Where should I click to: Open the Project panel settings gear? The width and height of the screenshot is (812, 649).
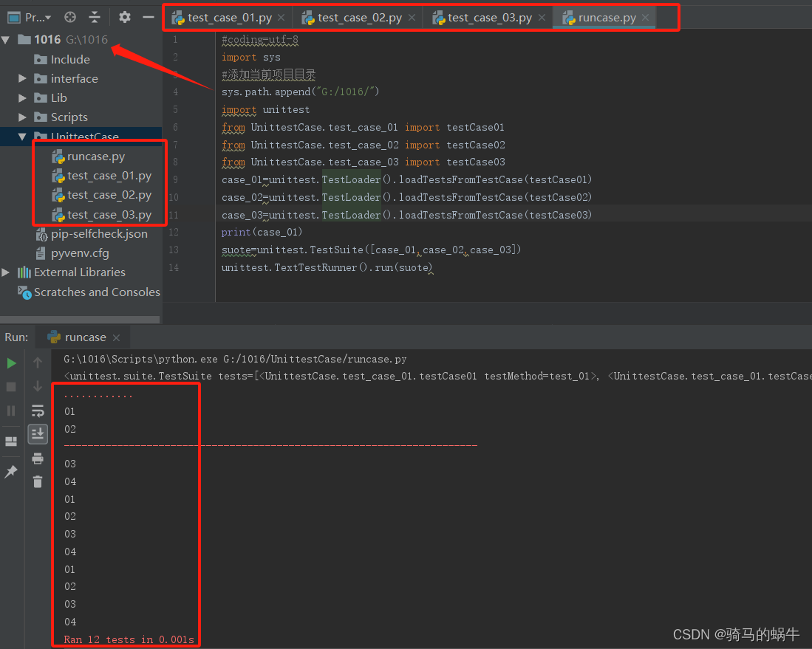pos(124,18)
